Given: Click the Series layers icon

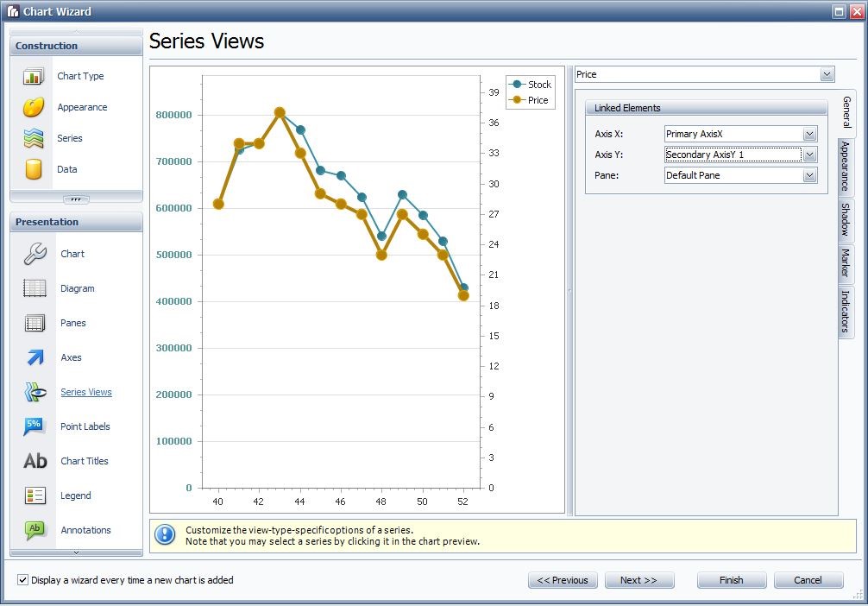Looking at the screenshot, I should tap(34, 138).
